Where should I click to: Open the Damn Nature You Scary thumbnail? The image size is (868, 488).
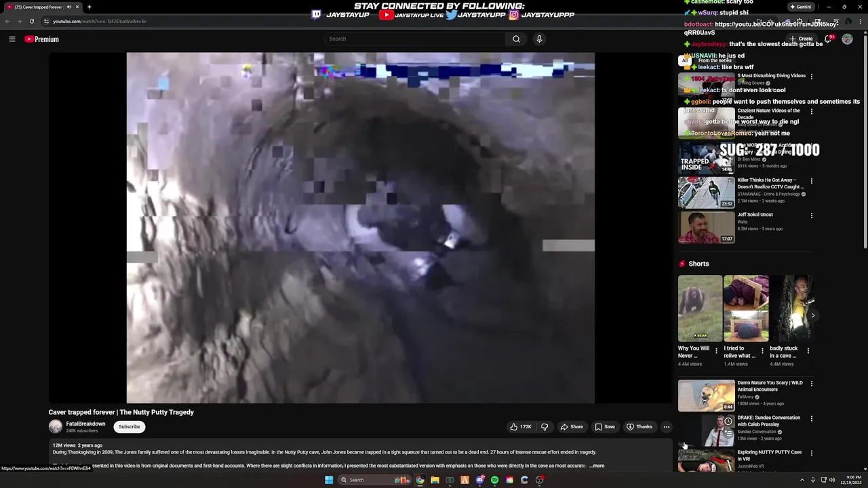pos(706,395)
